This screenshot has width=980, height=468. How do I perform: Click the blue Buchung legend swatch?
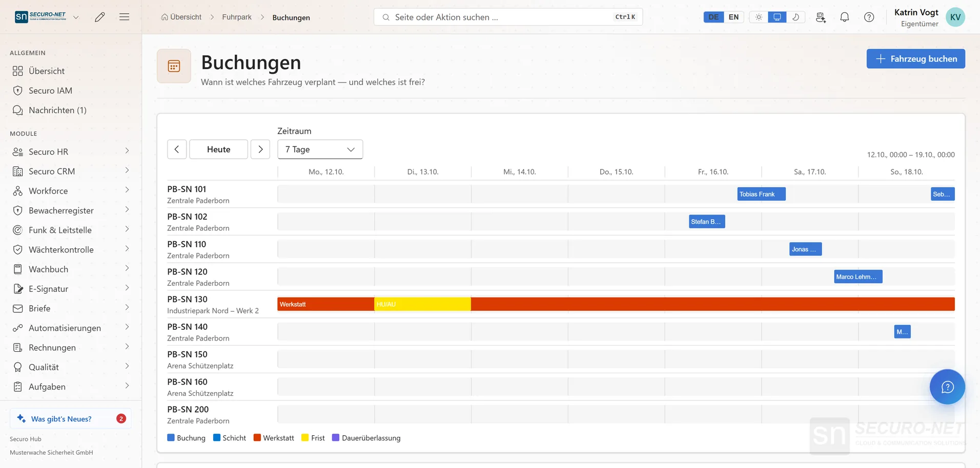pos(171,438)
